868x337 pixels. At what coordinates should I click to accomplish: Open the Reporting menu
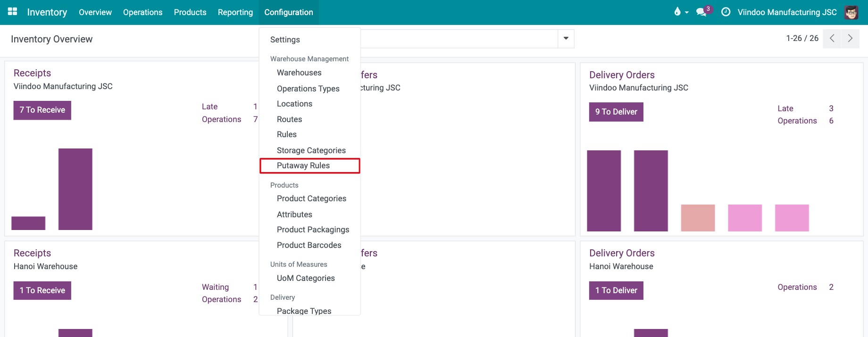click(235, 12)
